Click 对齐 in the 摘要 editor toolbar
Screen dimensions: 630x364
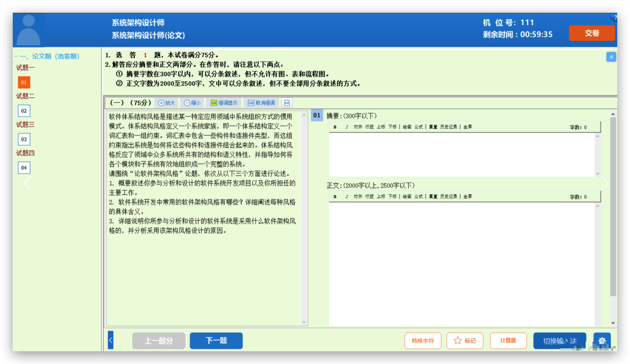358,127
